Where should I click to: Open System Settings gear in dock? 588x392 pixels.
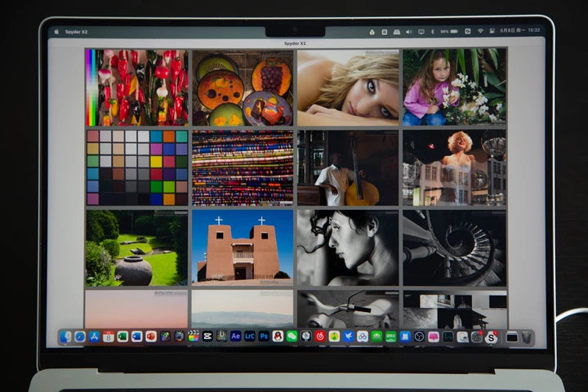pos(477,337)
